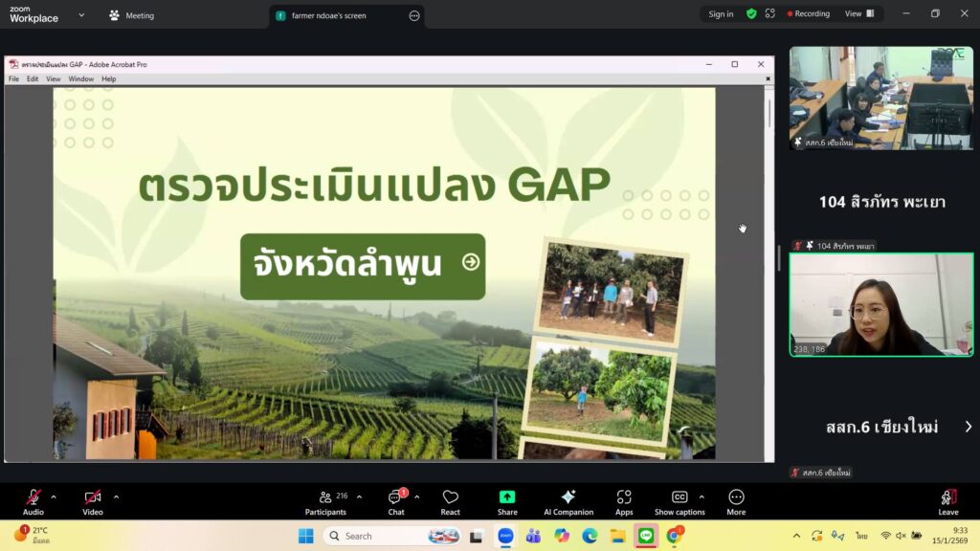Open AI Companion
This screenshot has height=551, width=980.
568,501
